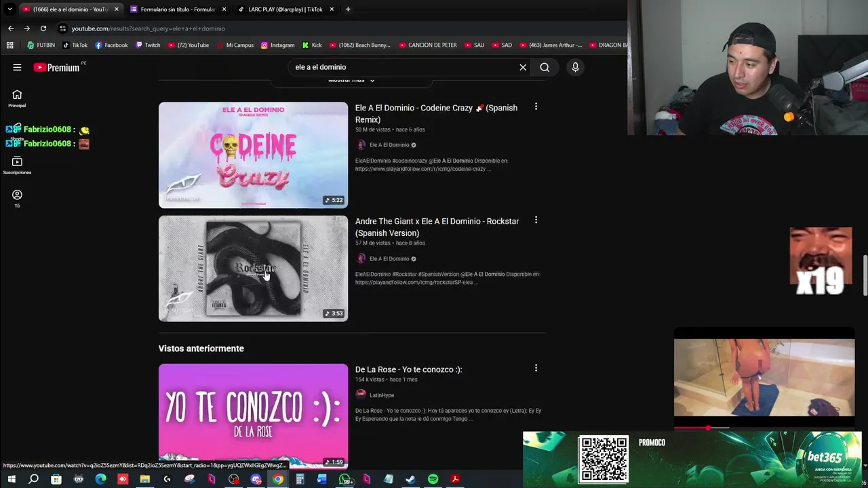This screenshot has height=488, width=868.
Task: Open Microsoft Edge from the taskbar
Action: (x=100, y=479)
